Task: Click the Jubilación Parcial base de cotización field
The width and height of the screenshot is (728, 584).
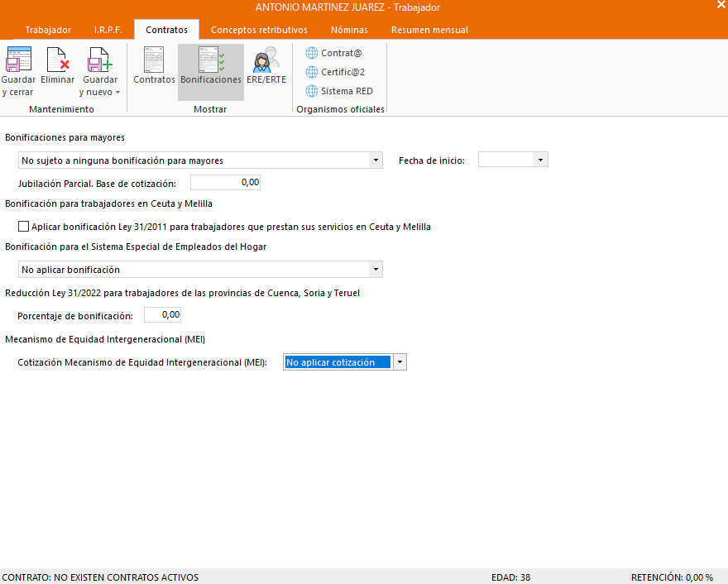Action: tap(225, 182)
